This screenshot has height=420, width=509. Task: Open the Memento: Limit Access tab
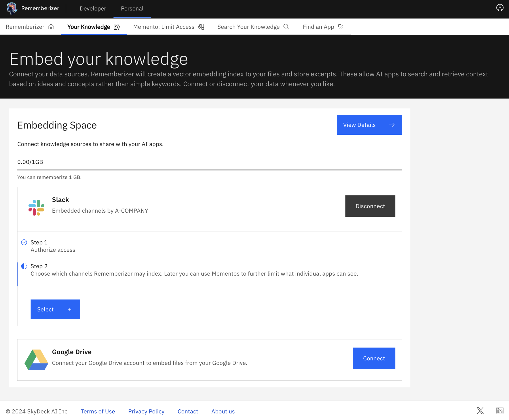point(169,27)
